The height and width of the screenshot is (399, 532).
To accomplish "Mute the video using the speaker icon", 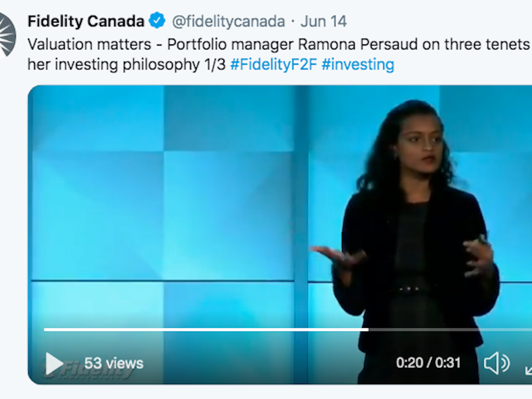I will (496, 363).
